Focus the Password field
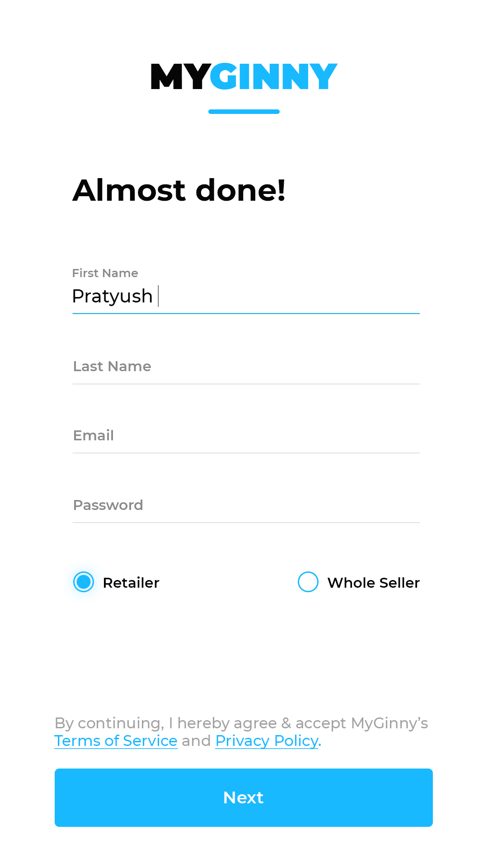 (x=246, y=505)
